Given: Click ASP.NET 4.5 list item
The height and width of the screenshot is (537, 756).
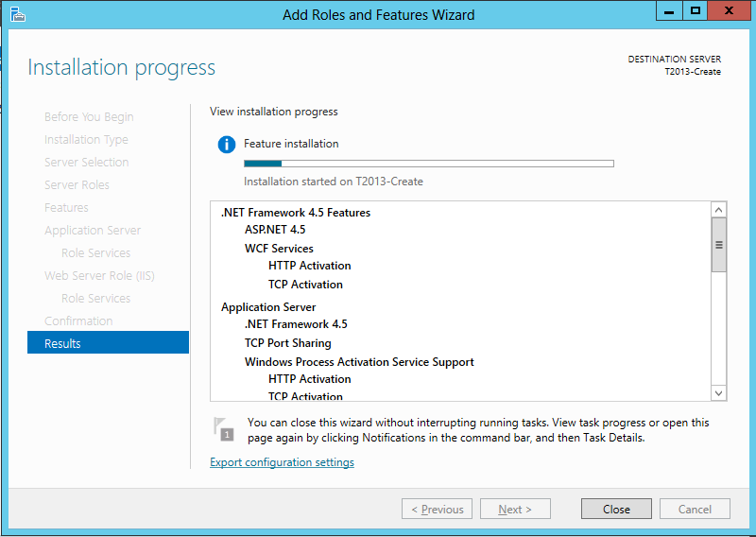Looking at the screenshot, I should coord(275,230).
